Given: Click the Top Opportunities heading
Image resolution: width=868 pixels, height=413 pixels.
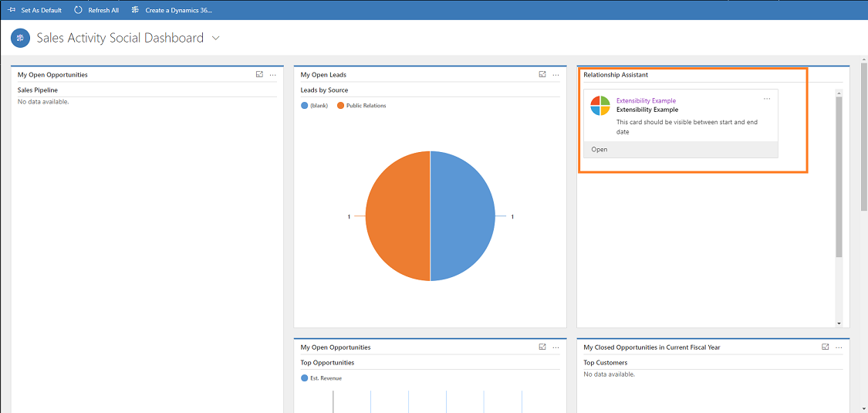Looking at the screenshot, I should point(327,363).
